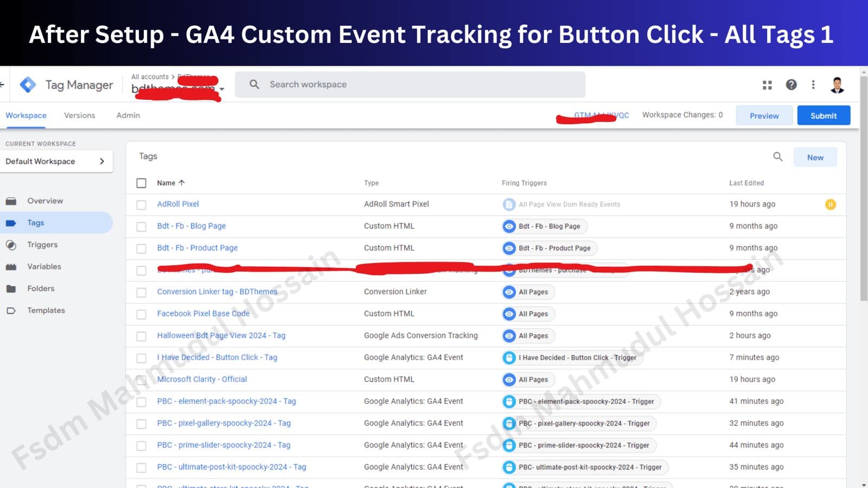Click the back arrow beside Tag Manager
Viewport: 868px width, 488px height.
2,85
